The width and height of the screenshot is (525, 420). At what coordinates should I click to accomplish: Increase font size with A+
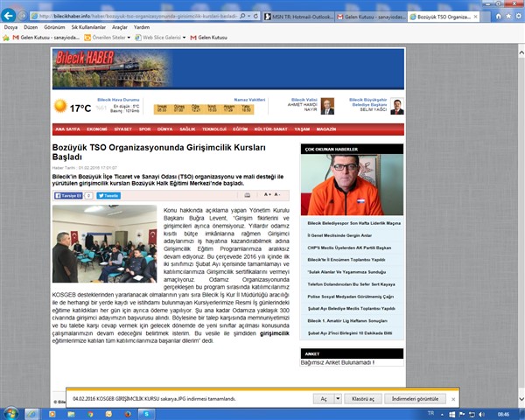pos(268,194)
